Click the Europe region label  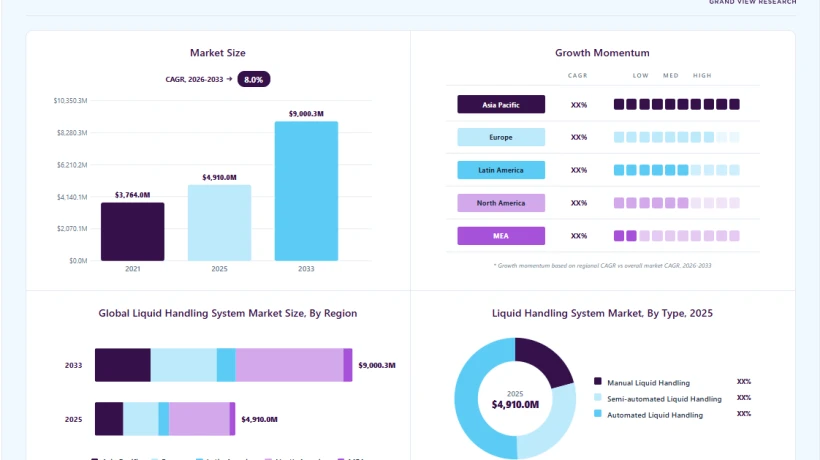point(501,137)
